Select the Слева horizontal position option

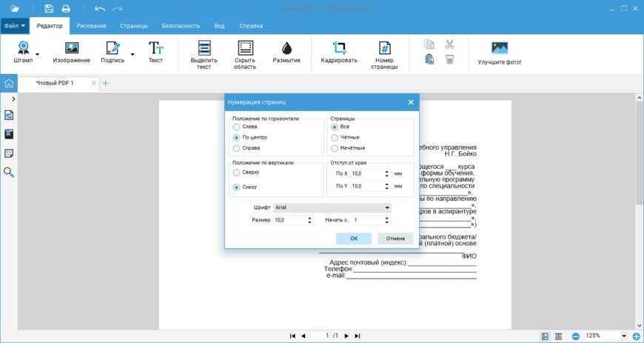(x=237, y=127)
